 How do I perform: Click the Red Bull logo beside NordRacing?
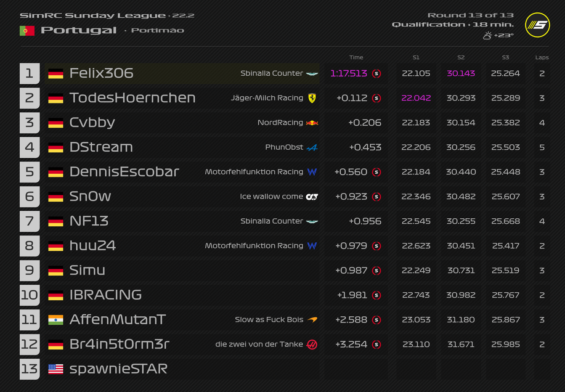[x=312, y=123]
